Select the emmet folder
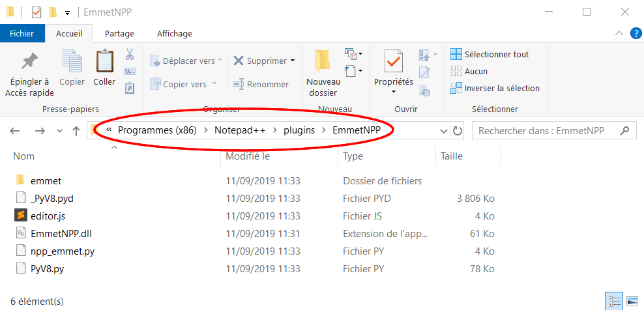This screenshot has height=310, width=644. [46, 180]
